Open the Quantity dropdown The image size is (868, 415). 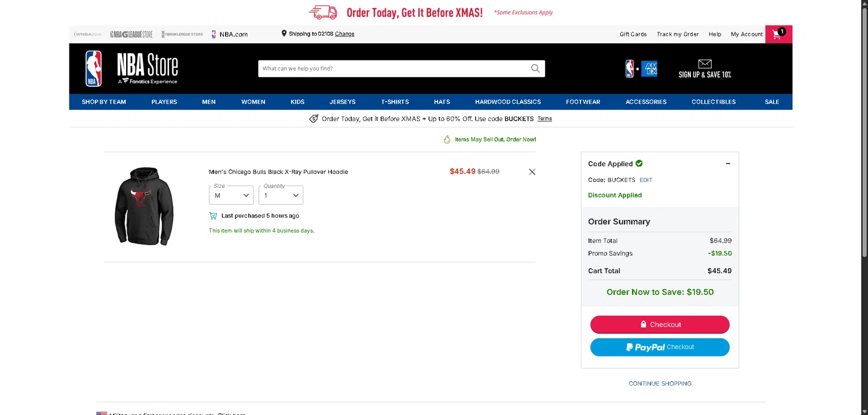pyautogui.click(x=281, y=195)
